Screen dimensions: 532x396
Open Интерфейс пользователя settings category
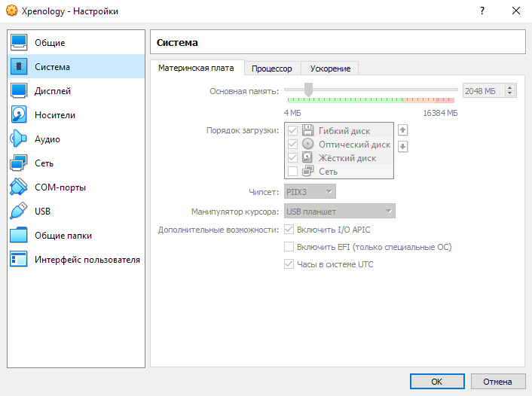[76, 259]
